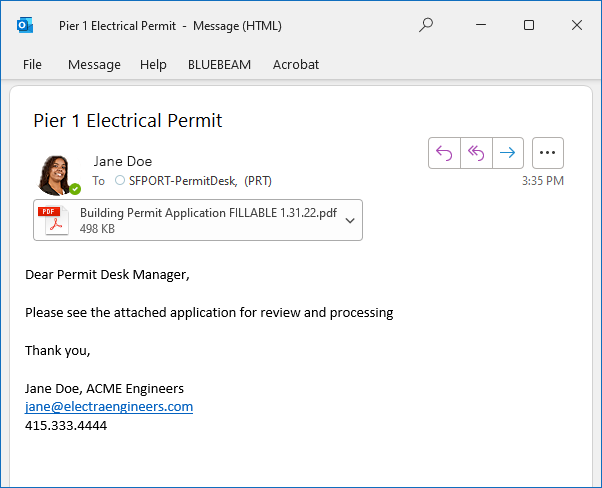Click the Forward arrow icon

(x=508, y=153)
